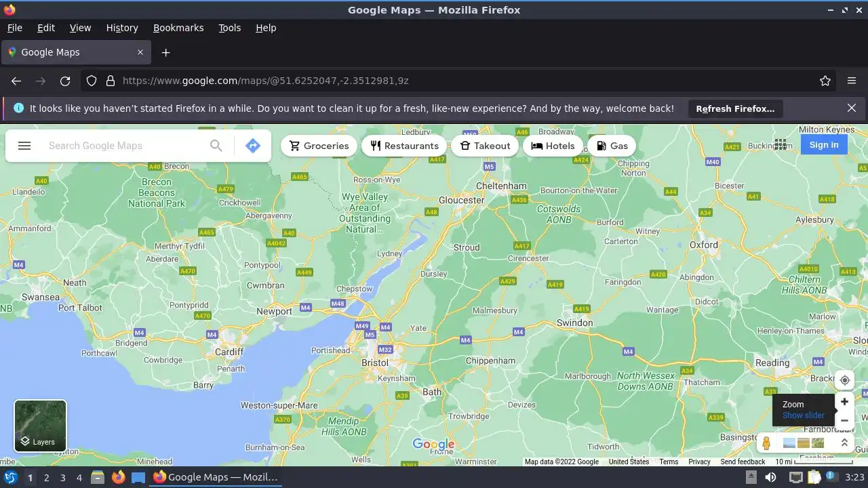Open the Google Maps hamburger menu
The height and width of the screenshot is (488, 868).
tap(24, 146)
